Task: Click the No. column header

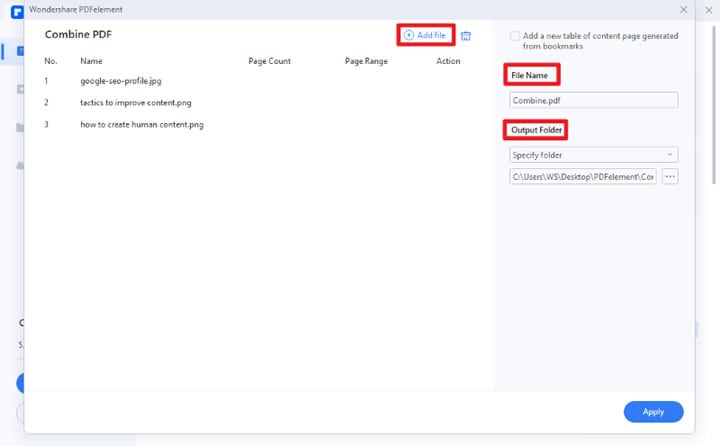Action: click(x=51, y=61)
